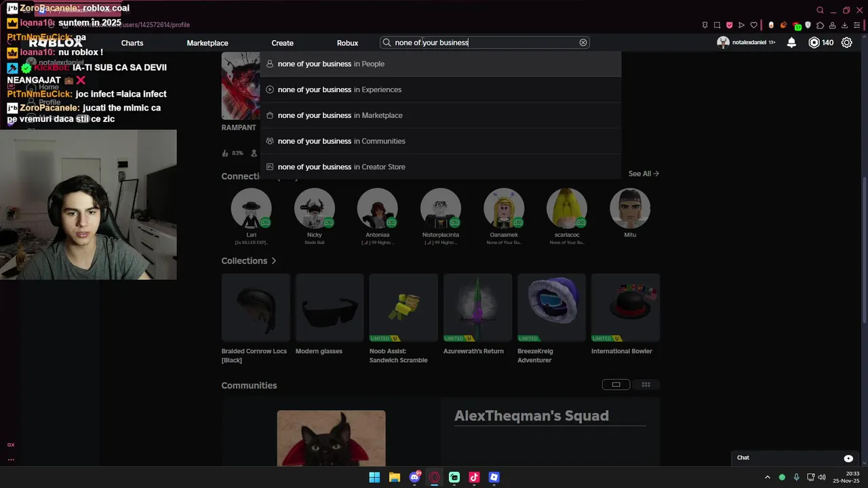Open Antoniaa's connection avatar
The height and width of the screenshot is (488, 868).
(x=377, y=209)
